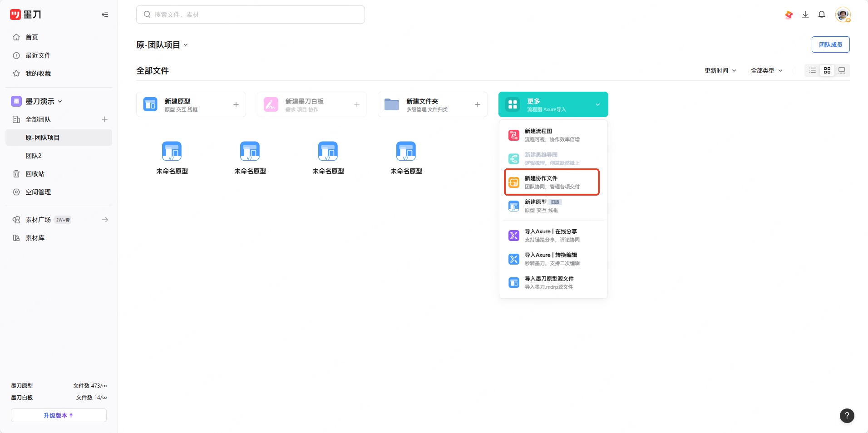Switch to grid view
The height and width of the screenshot is (433, 868).
coord(827,70)
